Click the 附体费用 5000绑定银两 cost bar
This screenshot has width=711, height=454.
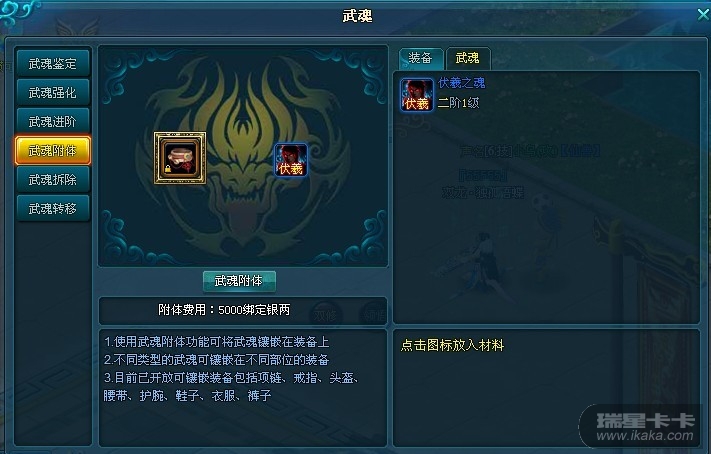pyautogui.click(x=243, y=310)
